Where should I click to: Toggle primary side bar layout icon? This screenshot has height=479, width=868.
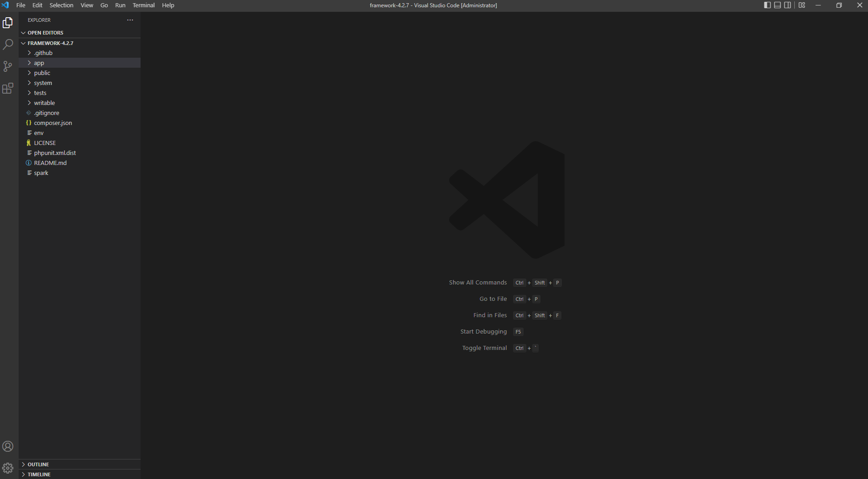[x=767, y=5]
